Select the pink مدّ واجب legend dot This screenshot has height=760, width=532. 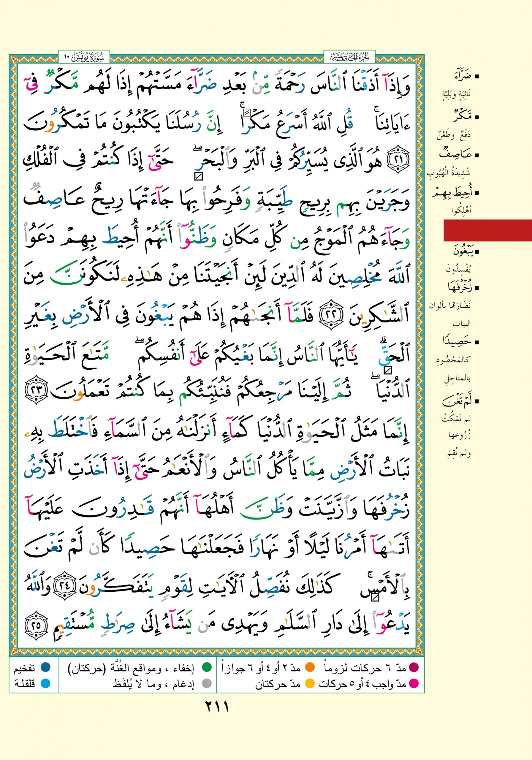pyautogui.click(x=414, y=683)
